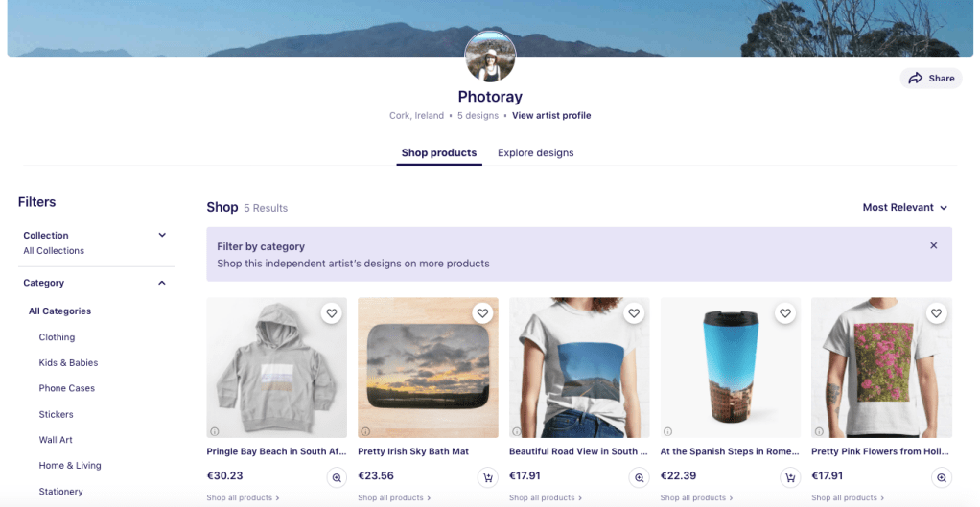Open View artist profile link
Image resolution: width=980 pixels, height=507 pixels.
coord(551,116)
